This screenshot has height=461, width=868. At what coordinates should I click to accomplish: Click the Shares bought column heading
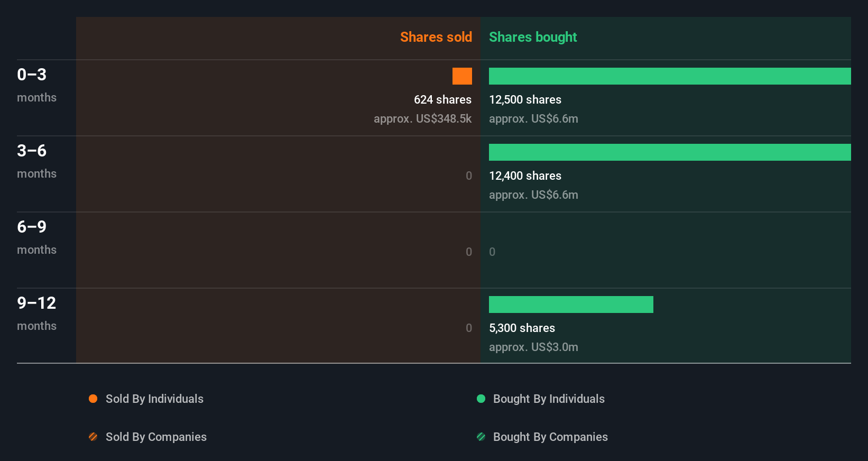(533, 37)
